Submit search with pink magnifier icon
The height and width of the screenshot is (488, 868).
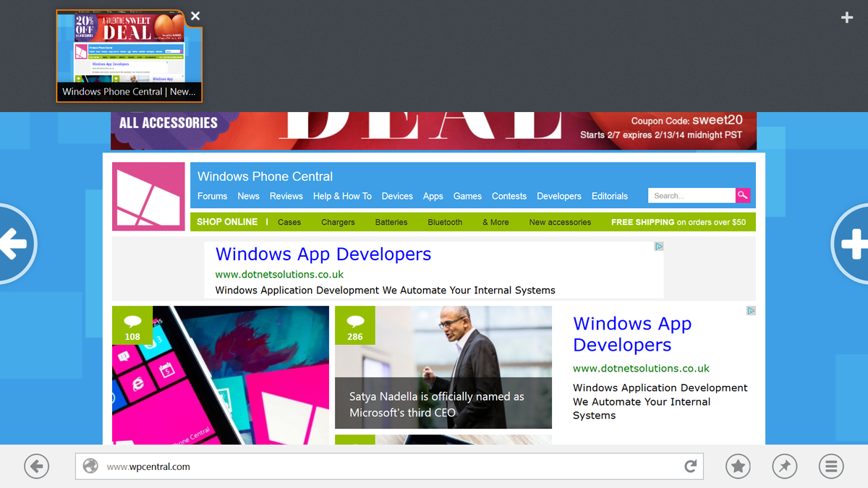pyautogui.click(x=743, y=195)
